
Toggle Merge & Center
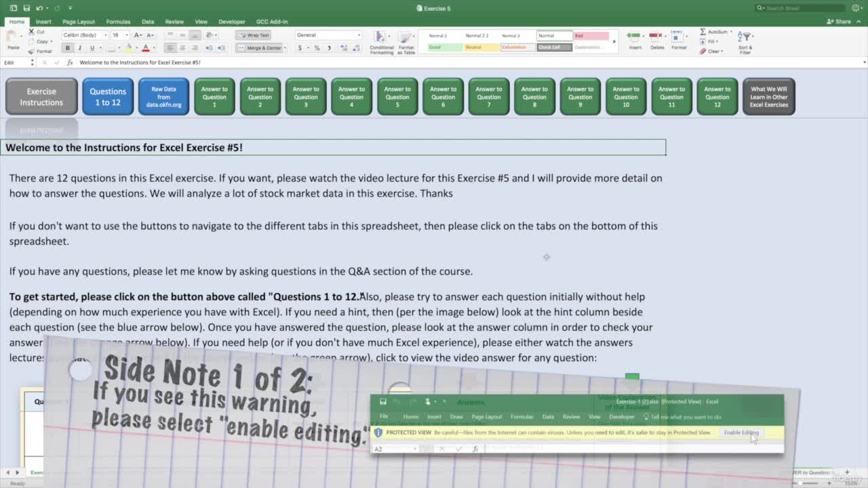click(x=259, y=47)
